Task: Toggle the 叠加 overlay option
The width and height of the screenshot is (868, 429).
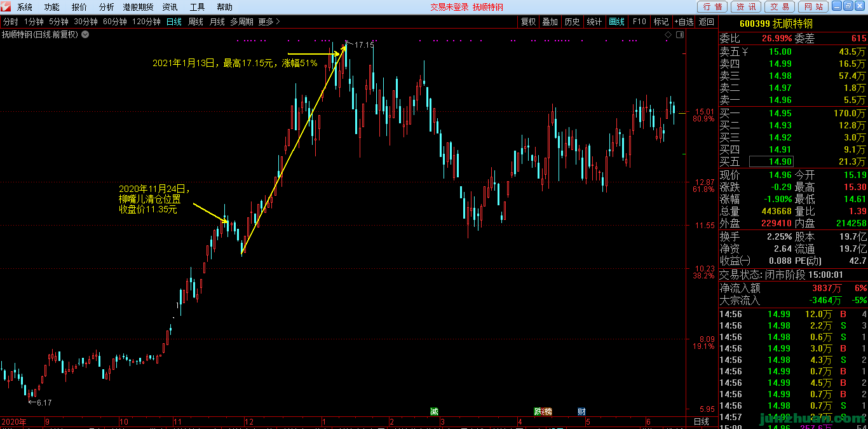Action: tap(550, 22)
